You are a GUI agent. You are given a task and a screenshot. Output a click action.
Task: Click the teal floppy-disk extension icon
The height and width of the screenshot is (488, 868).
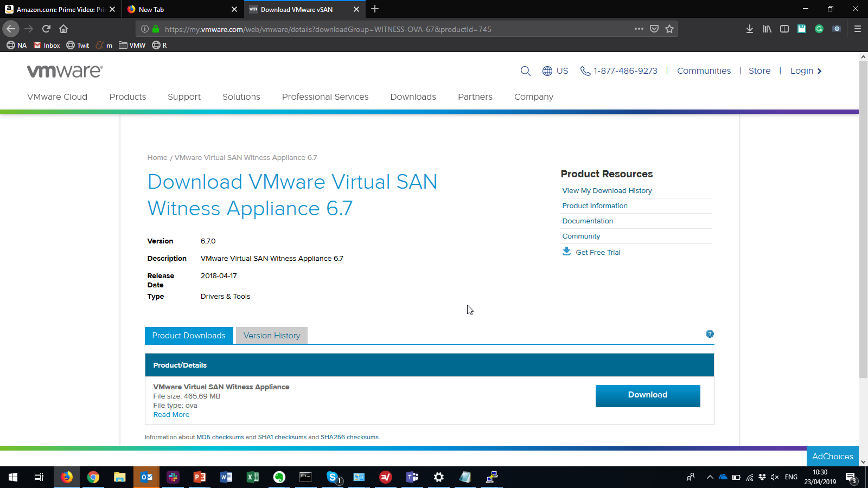(x=802, y=29)
